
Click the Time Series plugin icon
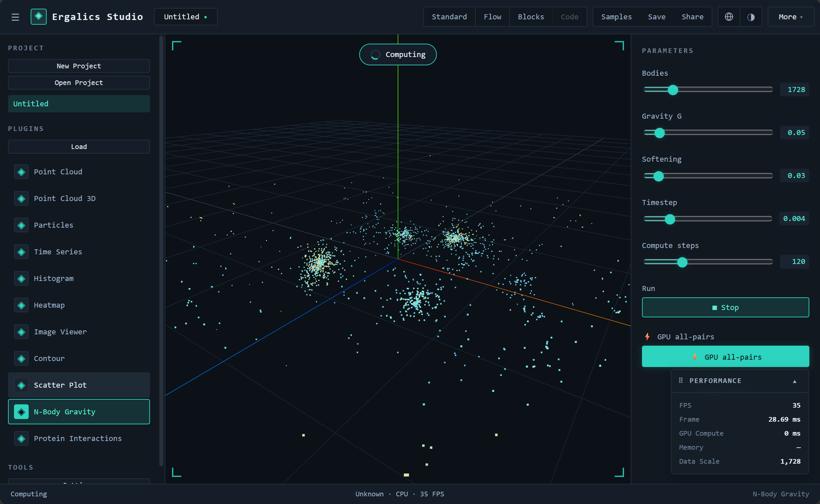(x=21, y=252)
